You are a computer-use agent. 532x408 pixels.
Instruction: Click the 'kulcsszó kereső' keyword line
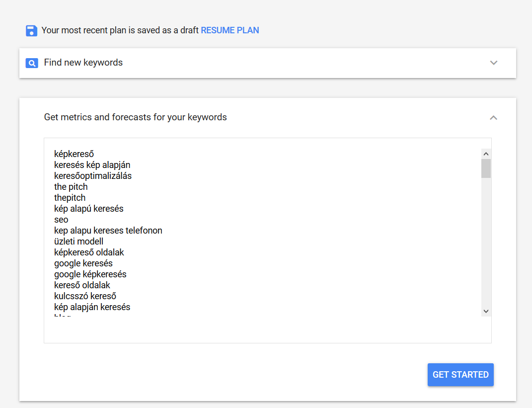coord(85,296)
